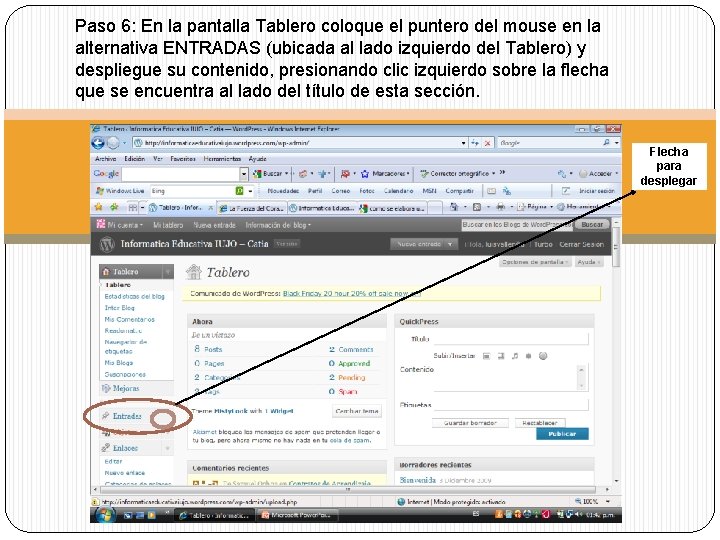Image resolution: width=720 pixels, height=540 pixels.
Task: Open the Bienvenida draft link in Borradores recientes
Action: 417,480
